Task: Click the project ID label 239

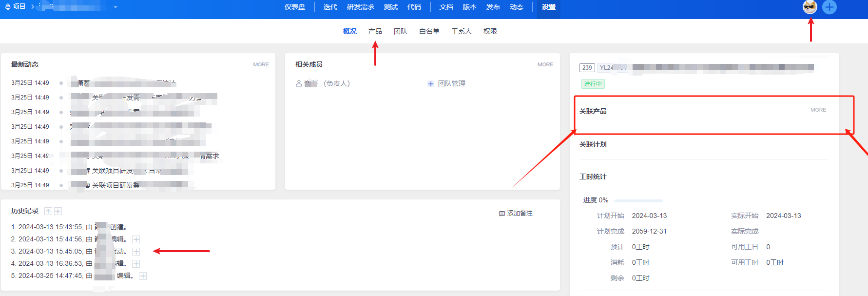Action: 587,68
